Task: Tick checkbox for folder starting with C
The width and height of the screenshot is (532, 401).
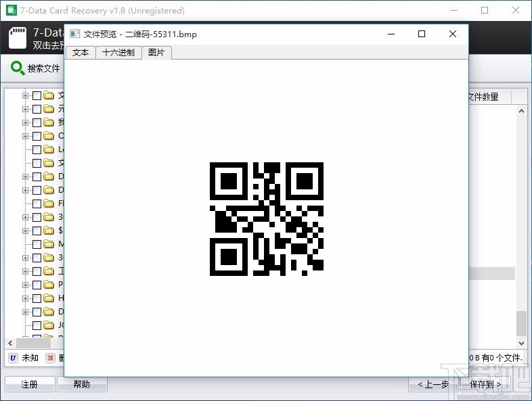Action: click(37, 137)
